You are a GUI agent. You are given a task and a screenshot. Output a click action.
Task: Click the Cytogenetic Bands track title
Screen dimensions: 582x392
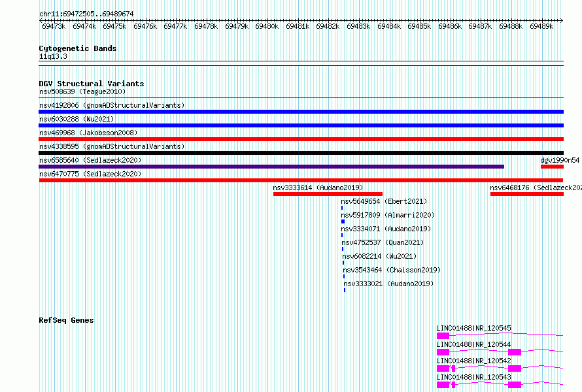(78, 48)
